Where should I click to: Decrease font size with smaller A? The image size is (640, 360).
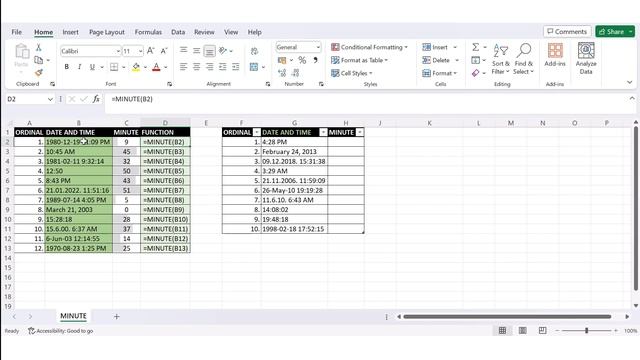164,51
